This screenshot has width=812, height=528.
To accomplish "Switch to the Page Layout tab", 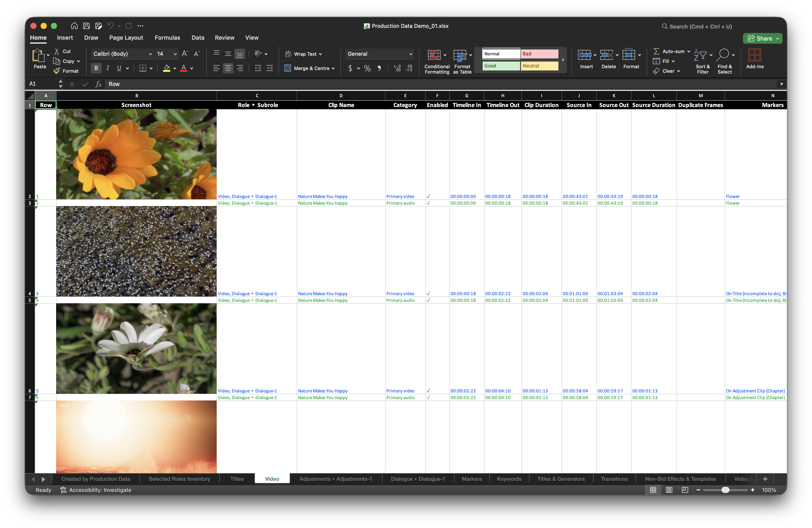I will click(x=126, y=37).
